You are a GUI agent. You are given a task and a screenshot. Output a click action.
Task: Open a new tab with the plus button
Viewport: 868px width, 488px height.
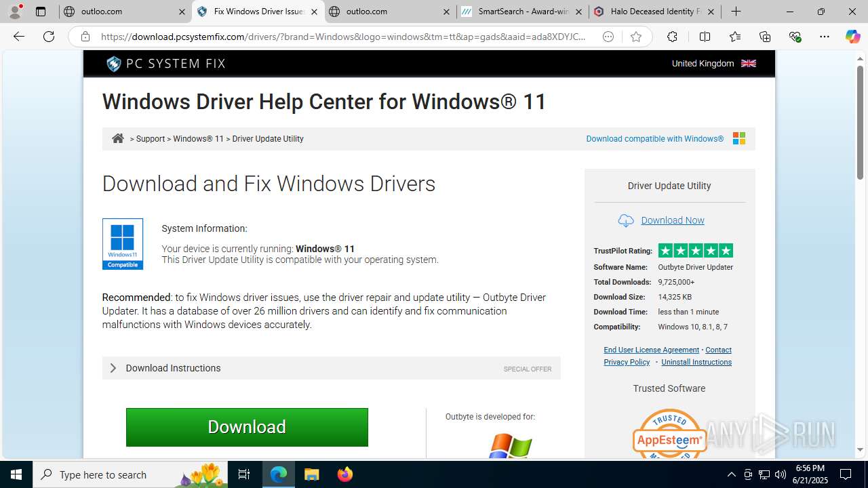click(x=736, y=12)
